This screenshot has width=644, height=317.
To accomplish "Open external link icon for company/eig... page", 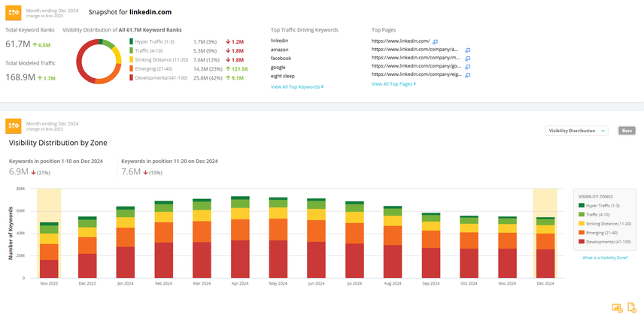I will coord(467,75).
